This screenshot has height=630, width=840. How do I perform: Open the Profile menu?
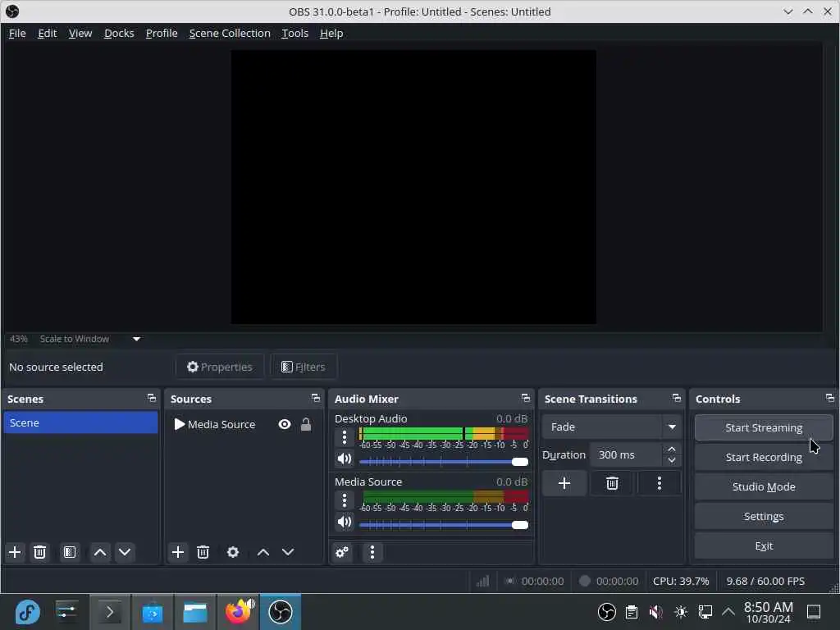click(162, 33)
